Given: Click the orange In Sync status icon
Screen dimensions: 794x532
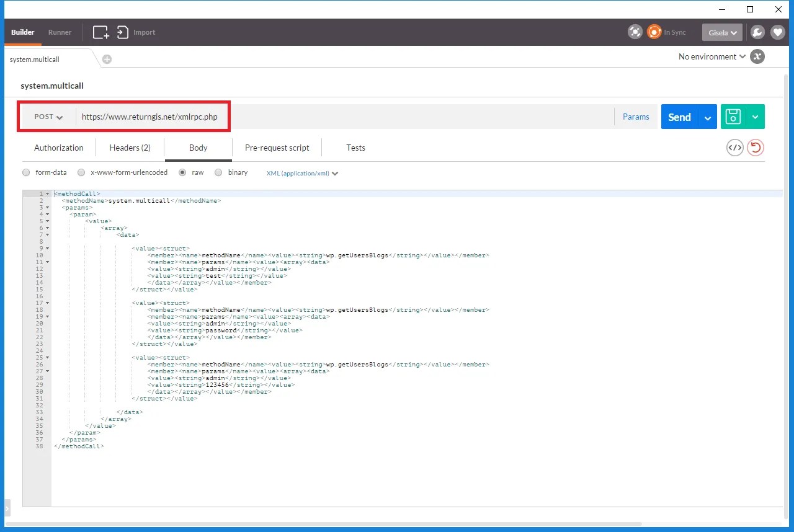Looking at the screenshot, I should [x=654, y=32].
